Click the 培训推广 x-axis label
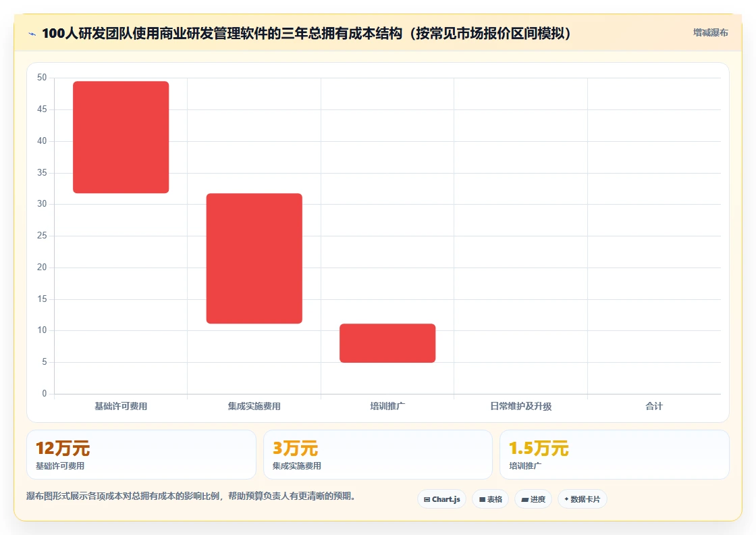 (x=387, y=406)
